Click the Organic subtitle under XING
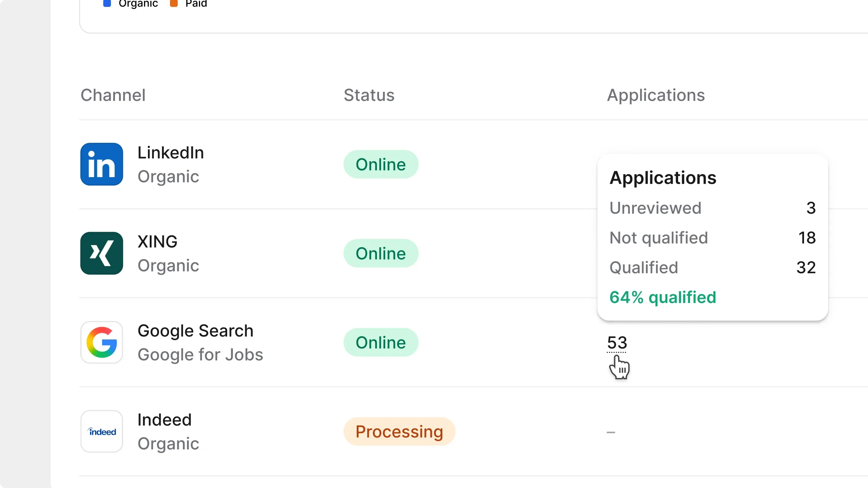This screenshot has height=488, width=868. pos(168,266)
